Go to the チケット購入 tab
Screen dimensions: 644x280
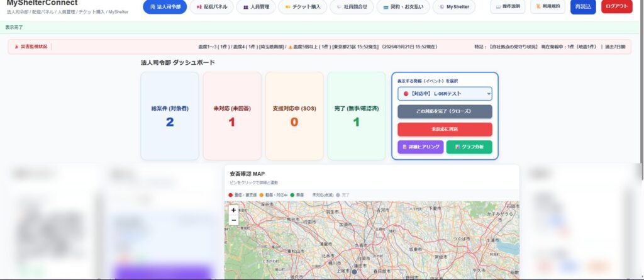[x=303, y=6]
